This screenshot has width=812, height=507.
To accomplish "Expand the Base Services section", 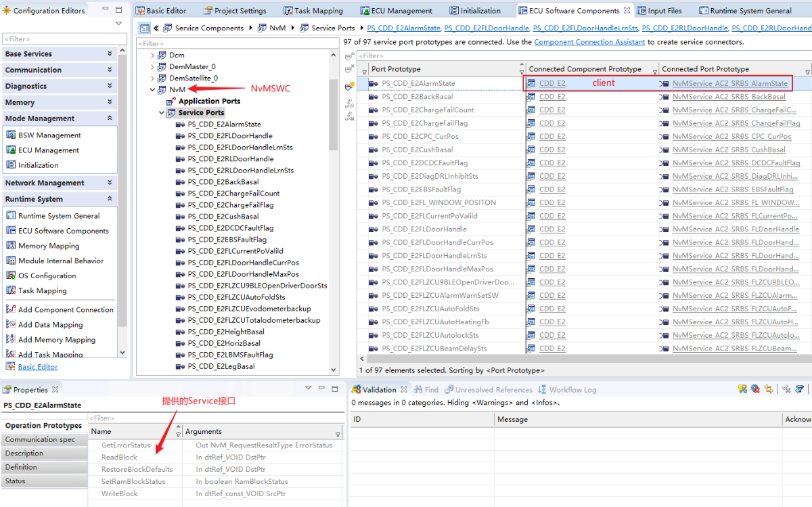I will 110,53.
